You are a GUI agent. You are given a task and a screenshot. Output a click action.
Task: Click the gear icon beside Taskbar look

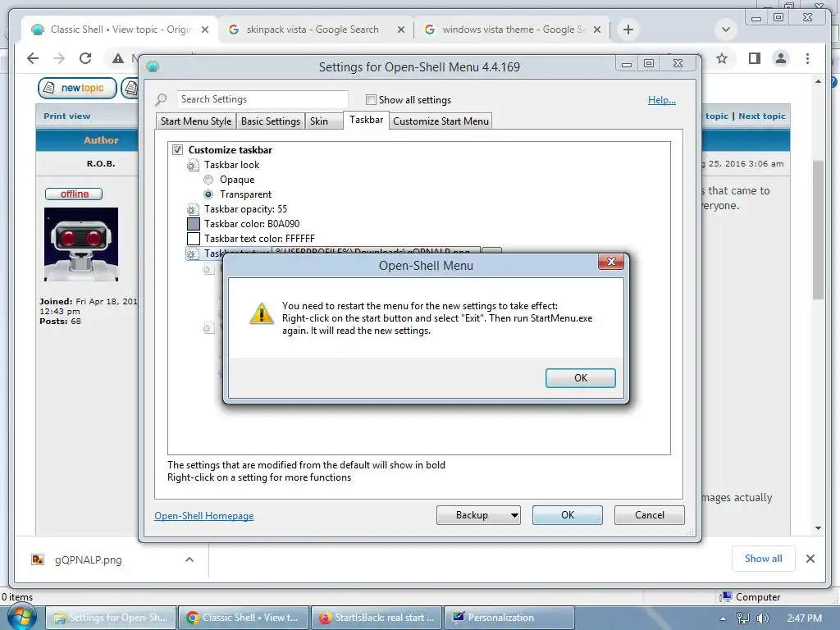point(192,165)
